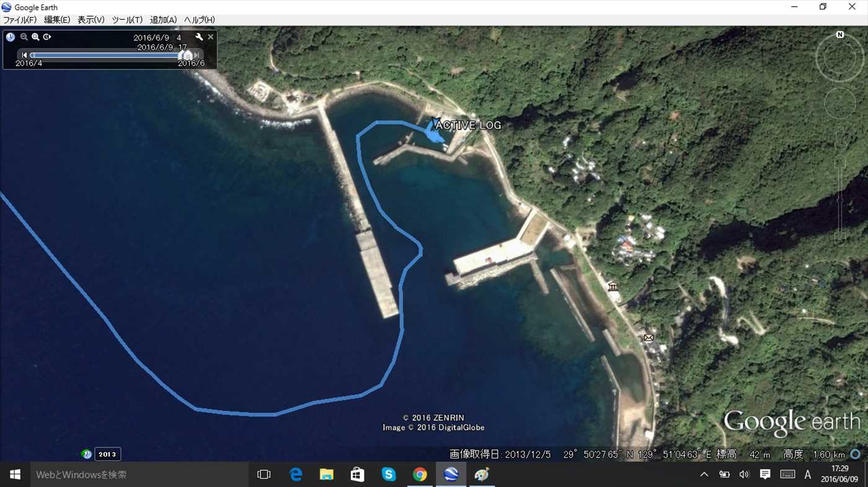Click the battery status tray icon

pos(724,475)
